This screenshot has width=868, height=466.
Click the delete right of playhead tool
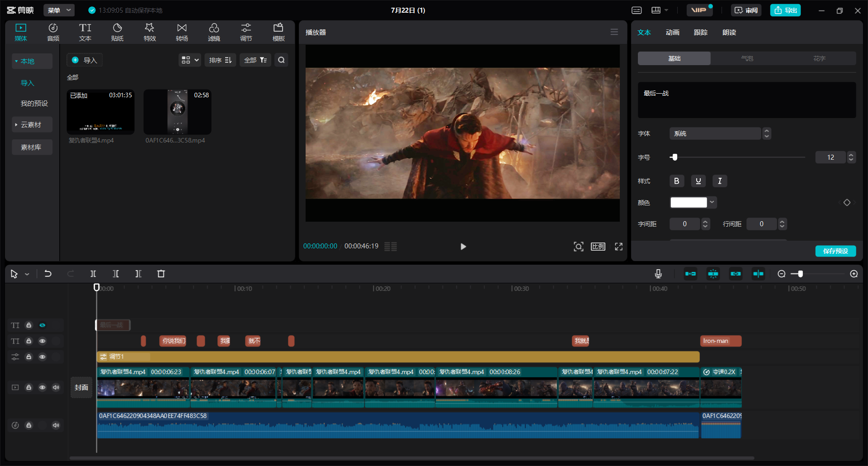click(x=138, y=274)
